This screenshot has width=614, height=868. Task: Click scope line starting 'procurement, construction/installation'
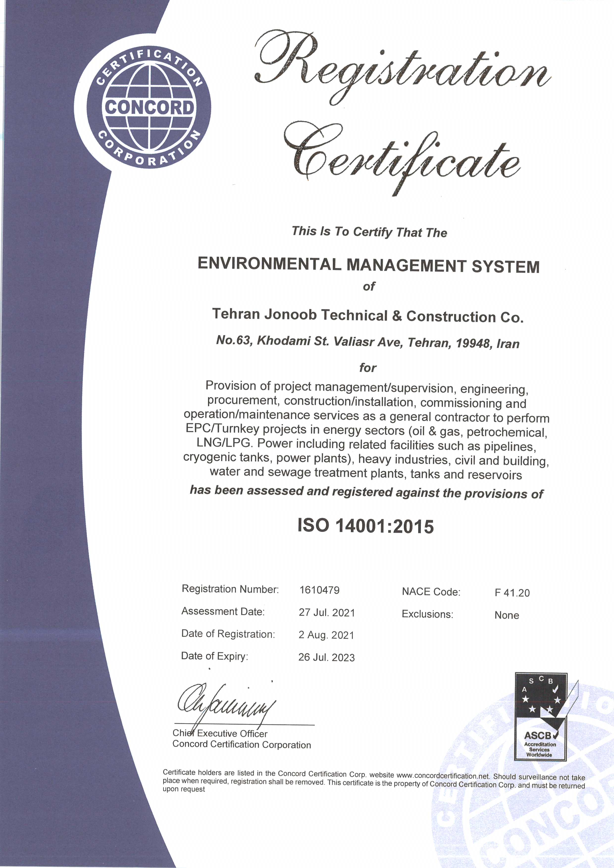pos(367,402)
